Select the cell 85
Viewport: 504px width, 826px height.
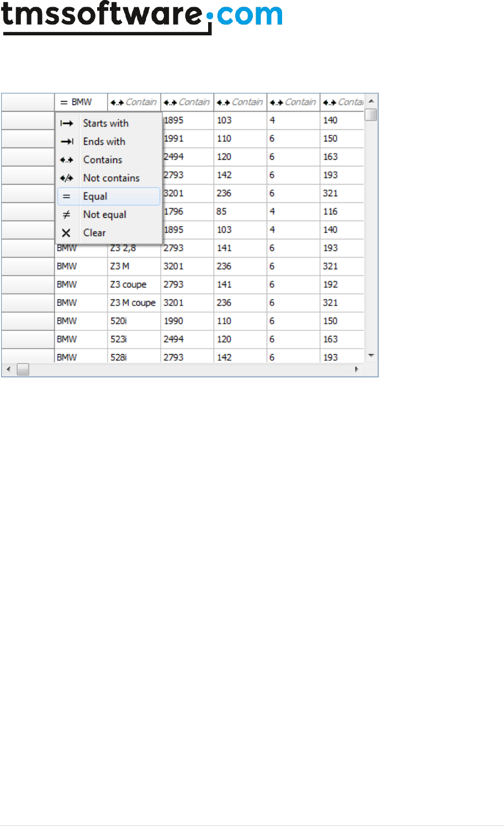click(240, 212)
